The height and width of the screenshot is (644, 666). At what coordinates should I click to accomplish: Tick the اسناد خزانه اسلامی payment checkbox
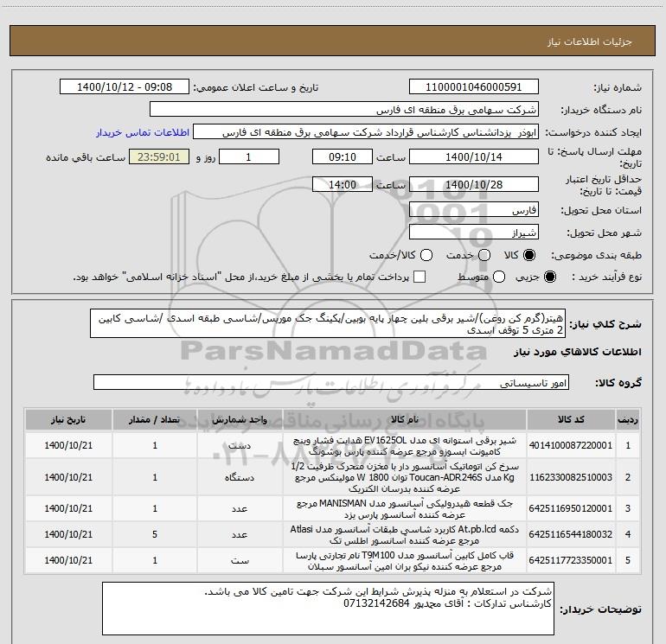coord(419,277)
